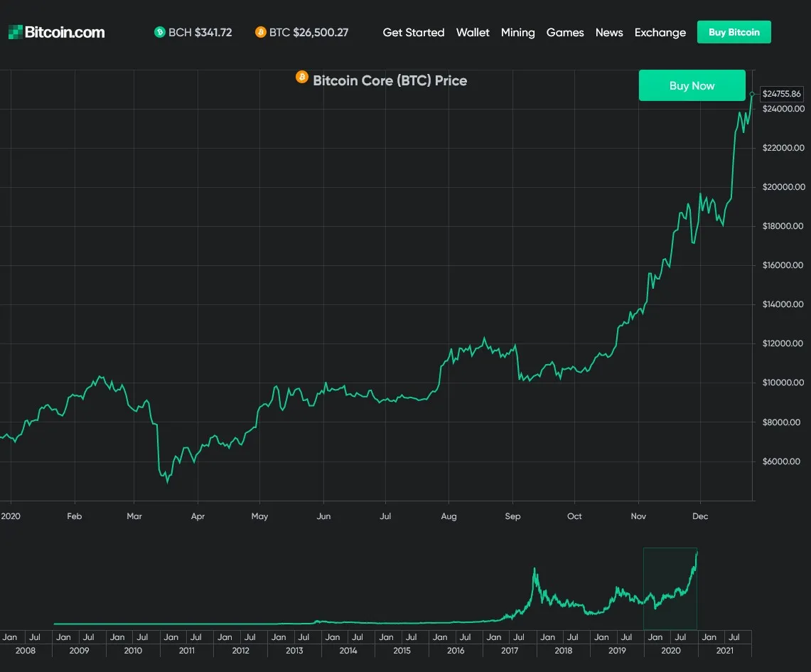The width and height of the screenshot is (811, 672).
Task: Click the Mar label on time axis
Action: click(x=134, y=516)
